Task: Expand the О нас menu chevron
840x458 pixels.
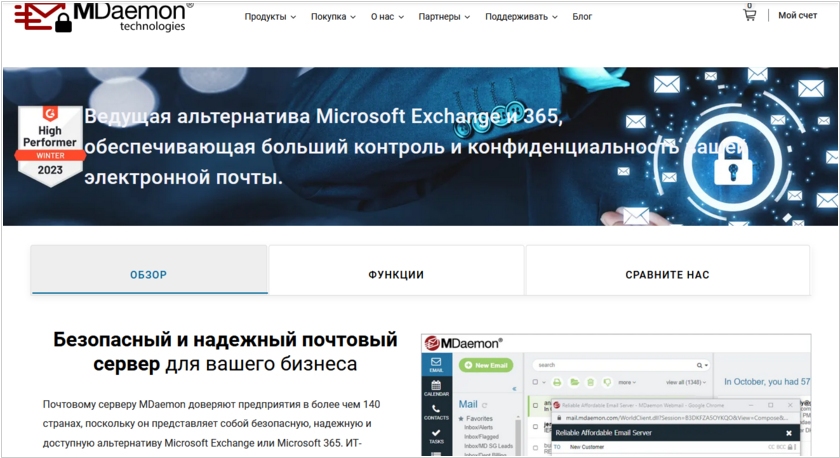Action: point(401,17)
